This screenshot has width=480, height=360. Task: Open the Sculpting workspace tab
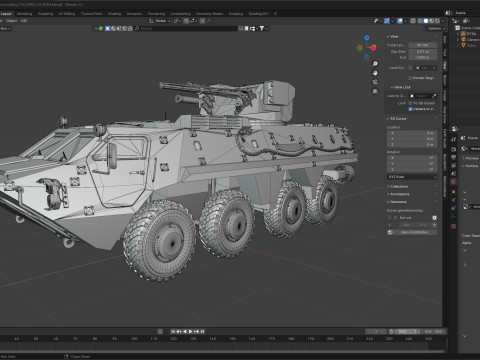(45, 14)
